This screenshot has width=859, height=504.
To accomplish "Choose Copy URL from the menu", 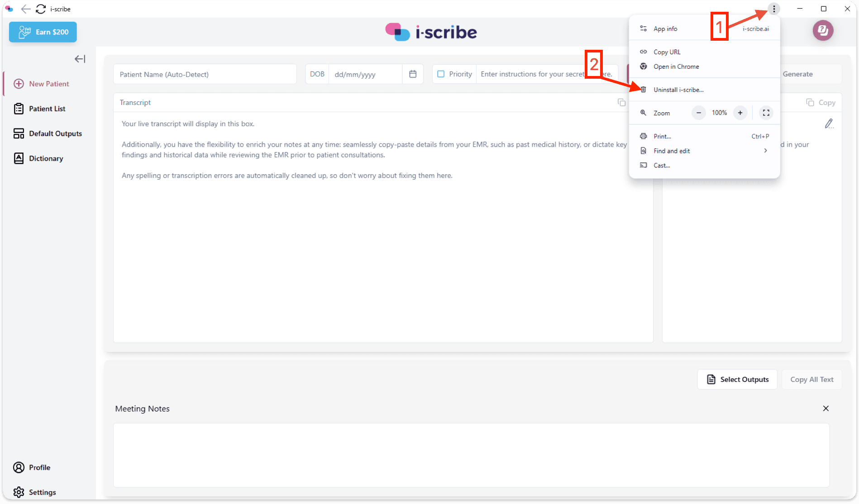I will point(704,52).
